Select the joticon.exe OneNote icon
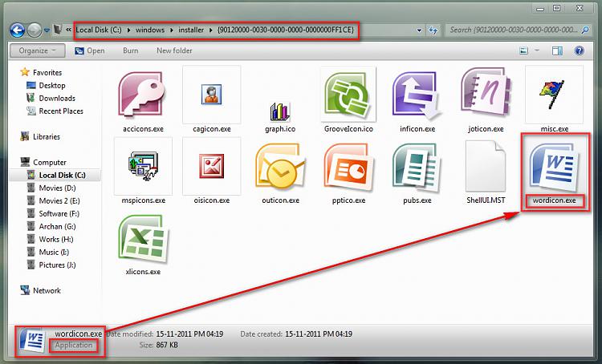The image size is (602, 364). coord(486,92)
